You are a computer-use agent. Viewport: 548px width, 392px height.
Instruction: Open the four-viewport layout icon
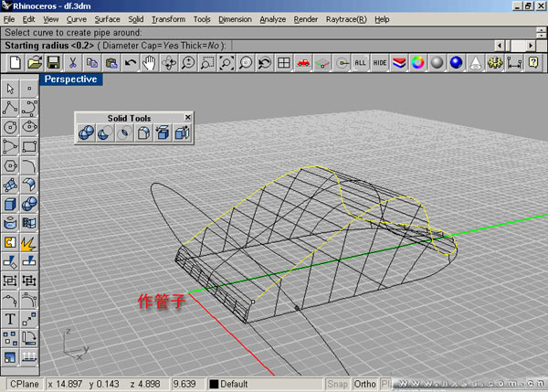[x=284, y=62]
